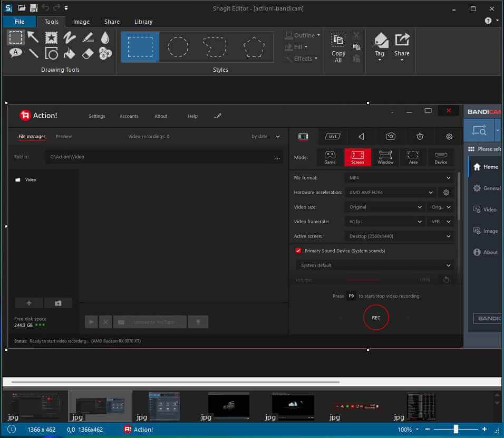The image size is (504, 438).
Task: Select the Fill bucket tool
Action: (x=70, y=53)
